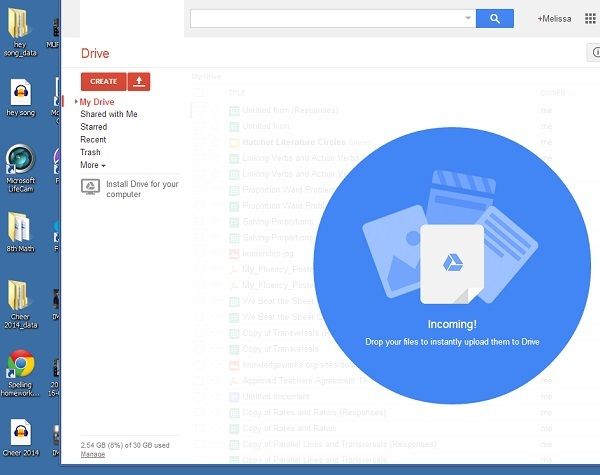Open the Starred section
Image resolution: width=600 pixels, height=475 pixels.
(x=93, y=127)
